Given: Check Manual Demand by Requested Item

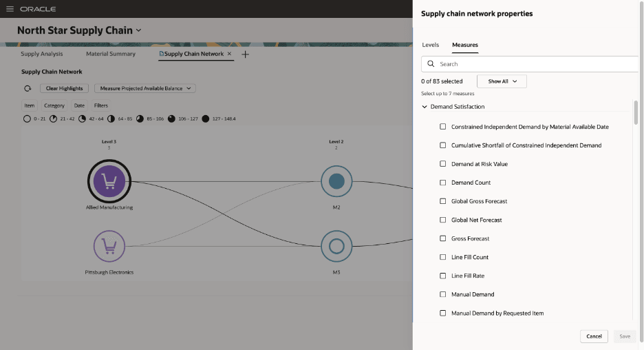Looking at the screenshot, I should coord(443,313).
